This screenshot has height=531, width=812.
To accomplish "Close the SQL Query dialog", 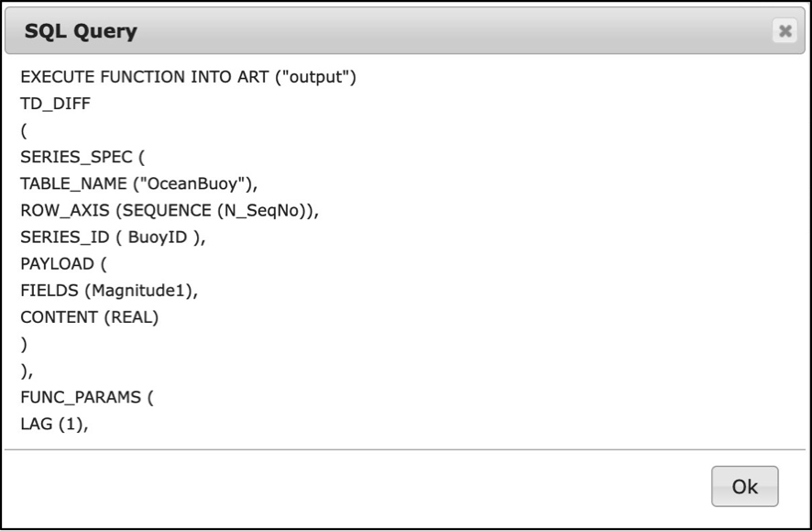I will pos(785,31).
